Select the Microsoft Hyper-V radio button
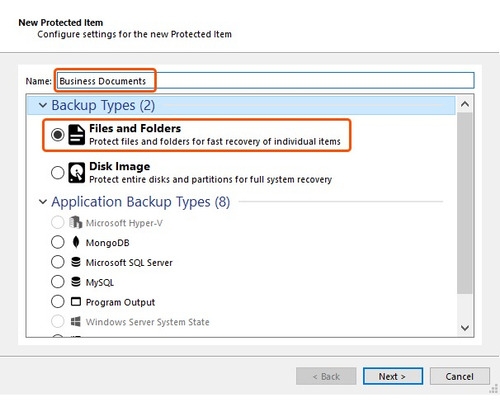Viewport: 500px width, 413px height. point(58,222)
